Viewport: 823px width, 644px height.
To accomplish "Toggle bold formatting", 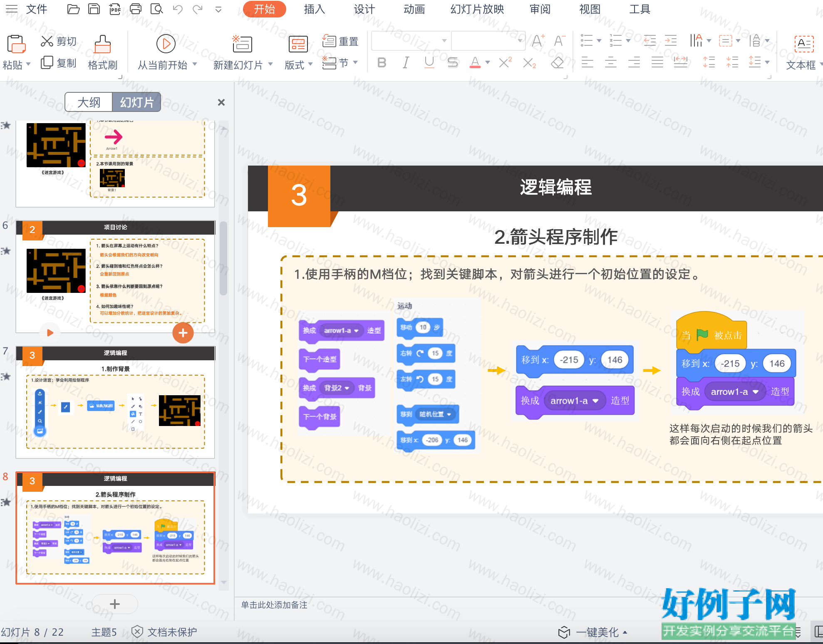I will 382,63.
